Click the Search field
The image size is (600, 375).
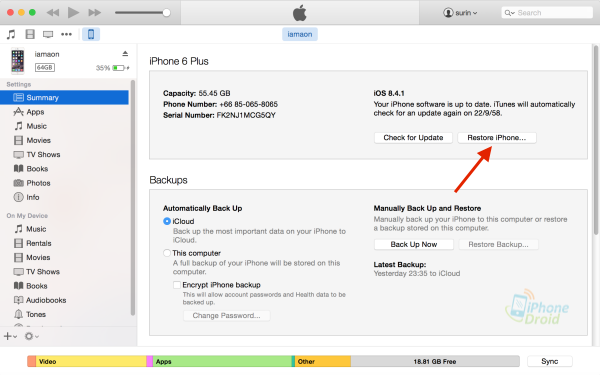click(x=547, y=13)
